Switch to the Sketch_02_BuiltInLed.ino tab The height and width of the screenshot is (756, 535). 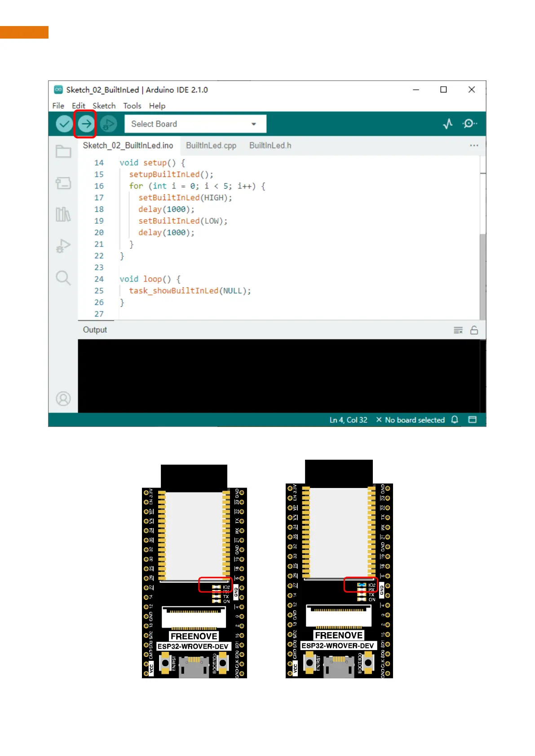click(128, 145)
